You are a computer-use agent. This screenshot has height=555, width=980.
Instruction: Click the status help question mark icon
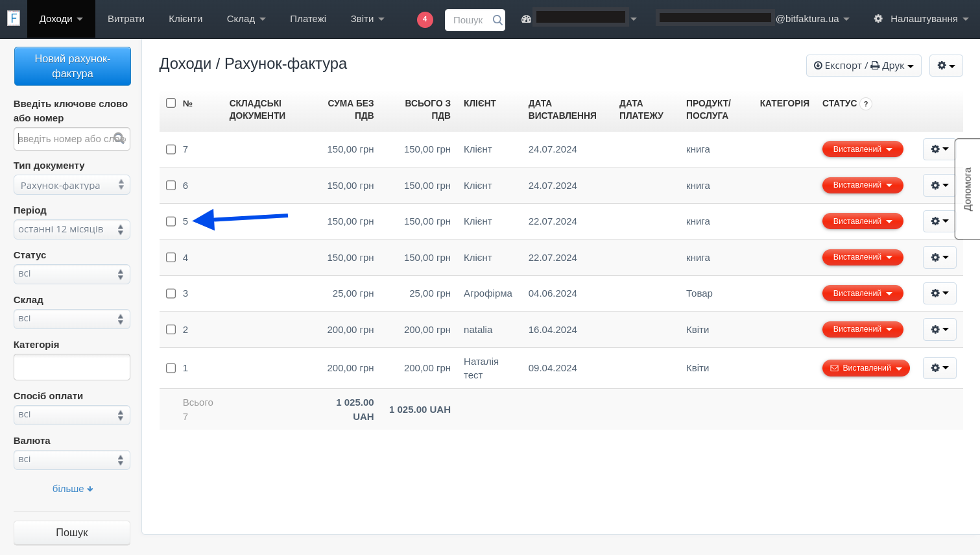point(866,104)
